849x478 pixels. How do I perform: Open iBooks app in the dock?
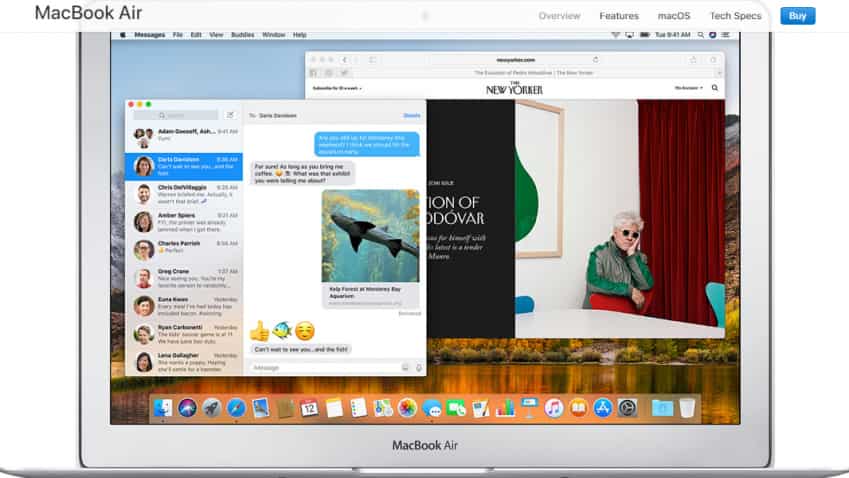[578, 408]
